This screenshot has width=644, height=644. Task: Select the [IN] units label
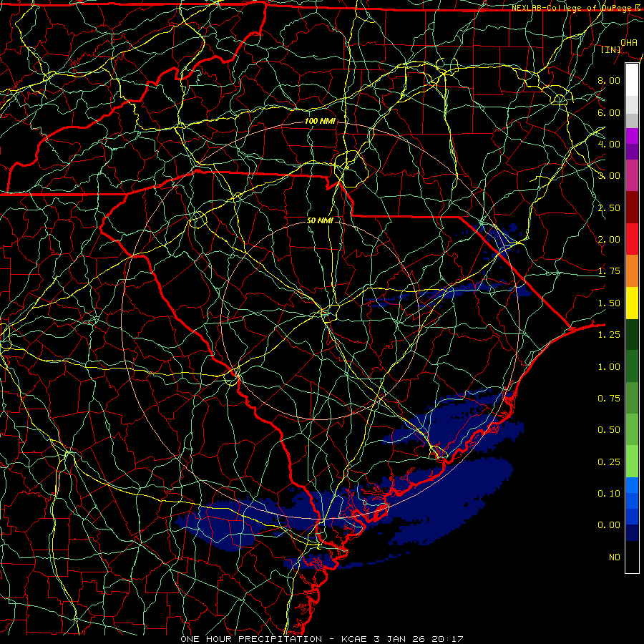[611, 49]
